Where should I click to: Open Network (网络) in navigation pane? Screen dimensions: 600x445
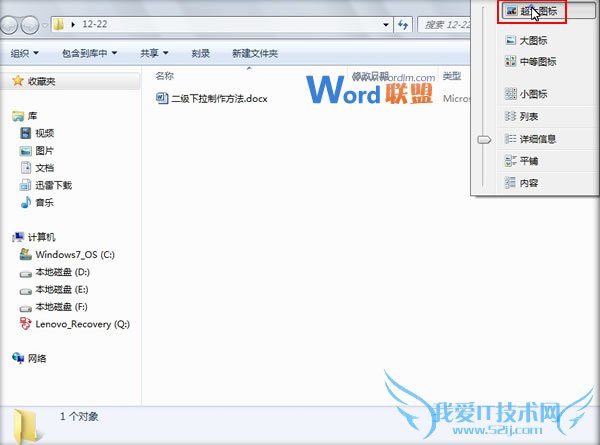(x=37, y=358)
